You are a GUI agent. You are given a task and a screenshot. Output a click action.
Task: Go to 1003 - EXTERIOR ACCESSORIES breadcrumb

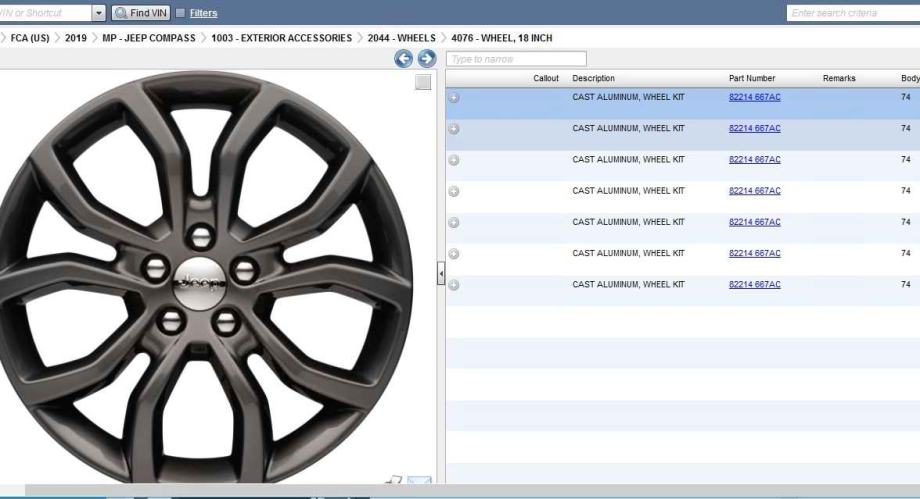(x=281, y=38)
